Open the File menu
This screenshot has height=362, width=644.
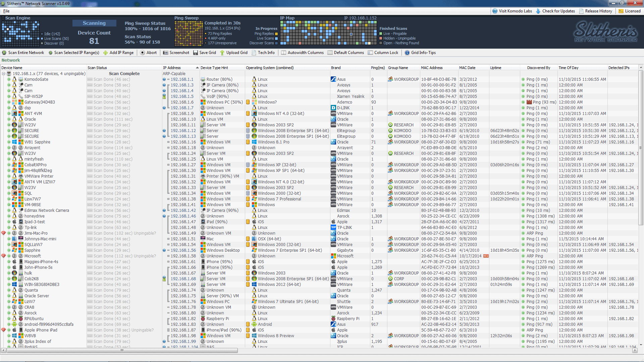(6, 11)
